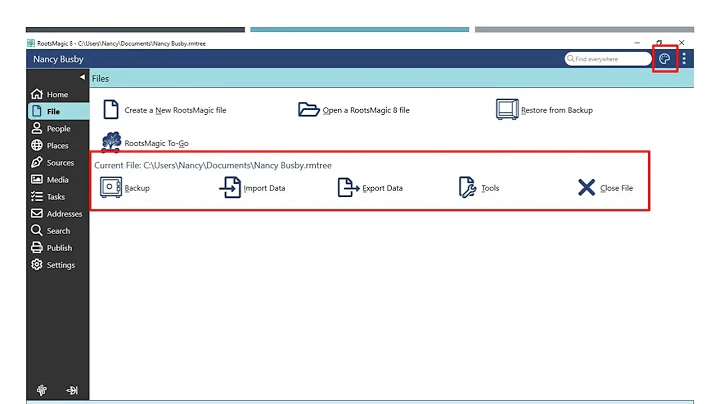Click the Settings gear icon

[x=37, y=264]
